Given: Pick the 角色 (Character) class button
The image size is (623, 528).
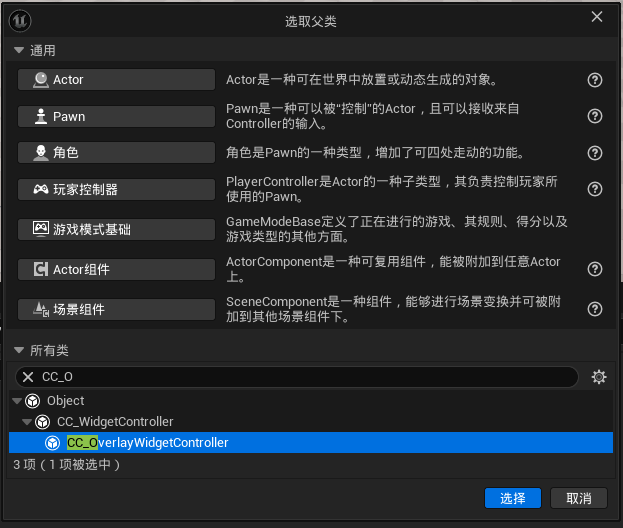Looking at the screenshot, I should (116, 153).
